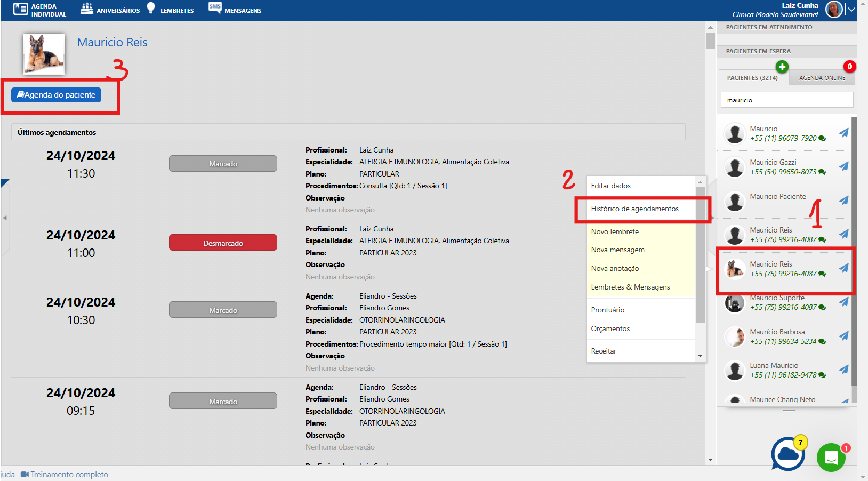Click WhatsApp chat icon next to Maurício Barbosa's number
Image resolution: width=868 pixels, height=481 pixels.
(822, 342)
